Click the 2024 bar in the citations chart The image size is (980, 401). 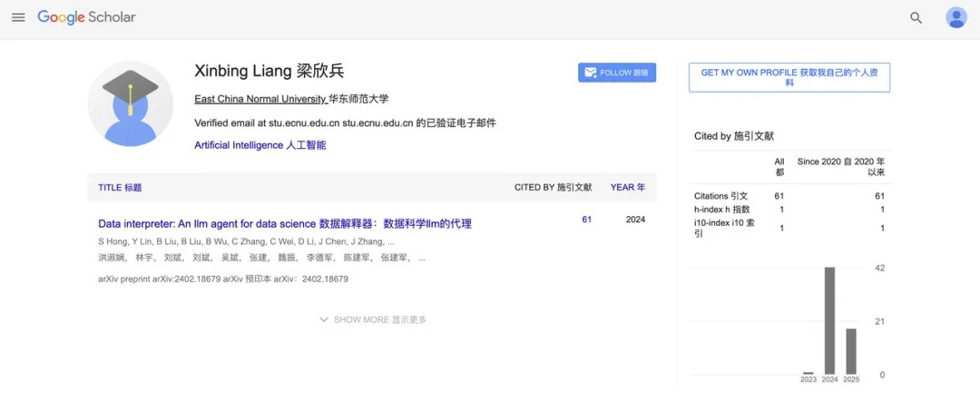coord(830,320)
